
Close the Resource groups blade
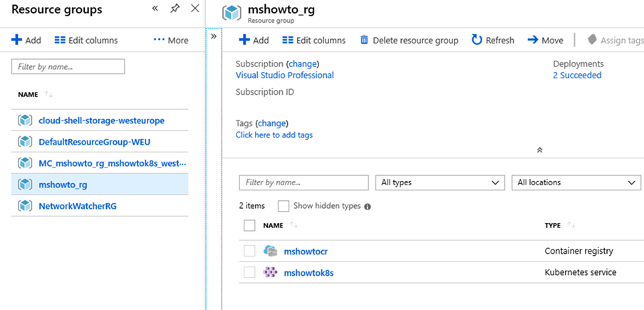coord(195,9)
